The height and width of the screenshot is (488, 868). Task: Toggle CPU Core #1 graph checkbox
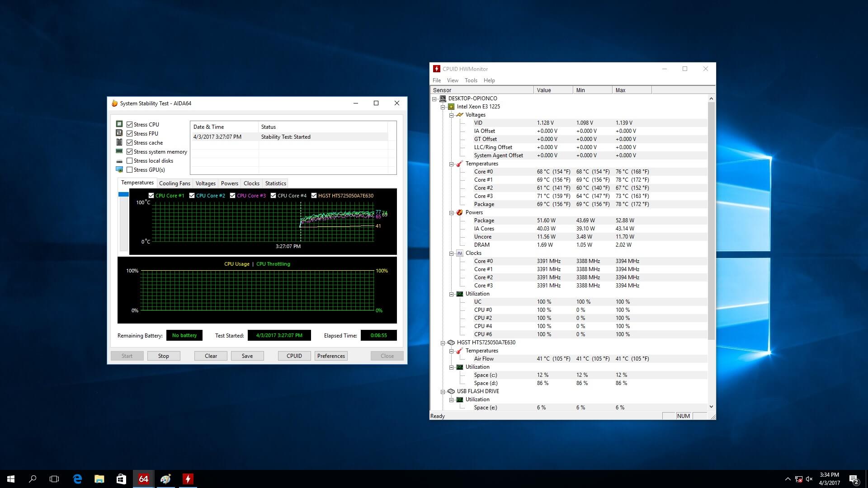(x=151, y=195)
